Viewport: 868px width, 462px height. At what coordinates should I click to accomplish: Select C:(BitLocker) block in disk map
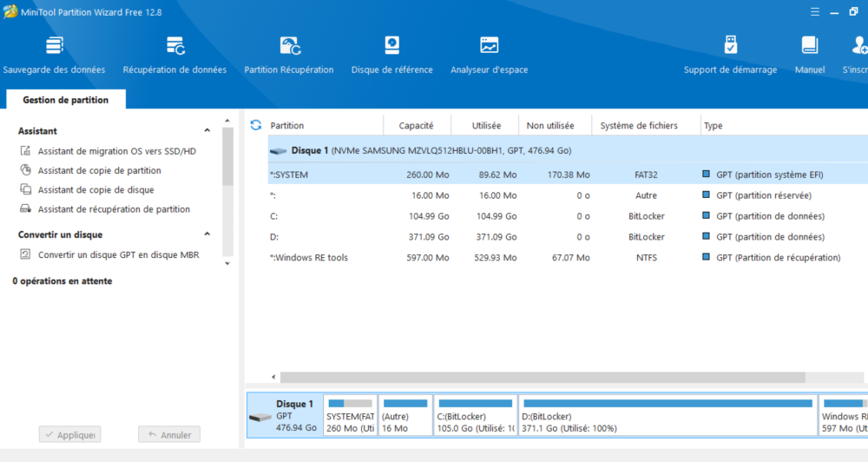point(475,415)
